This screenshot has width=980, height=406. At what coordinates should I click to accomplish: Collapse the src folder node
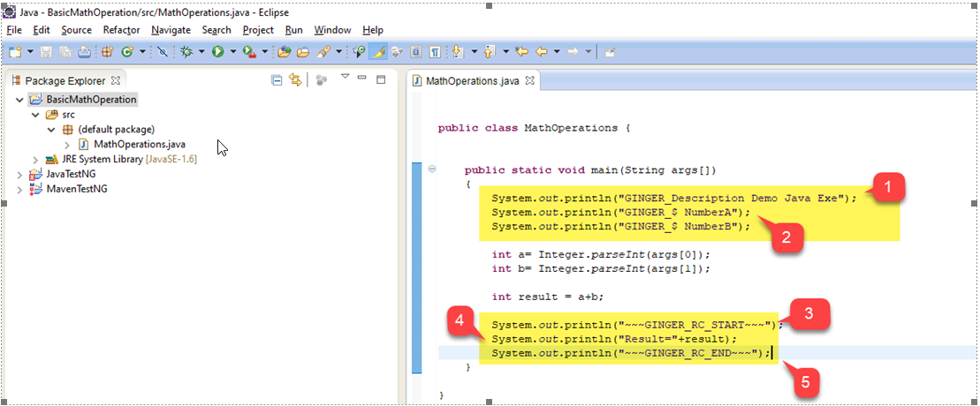coord(35,115)
